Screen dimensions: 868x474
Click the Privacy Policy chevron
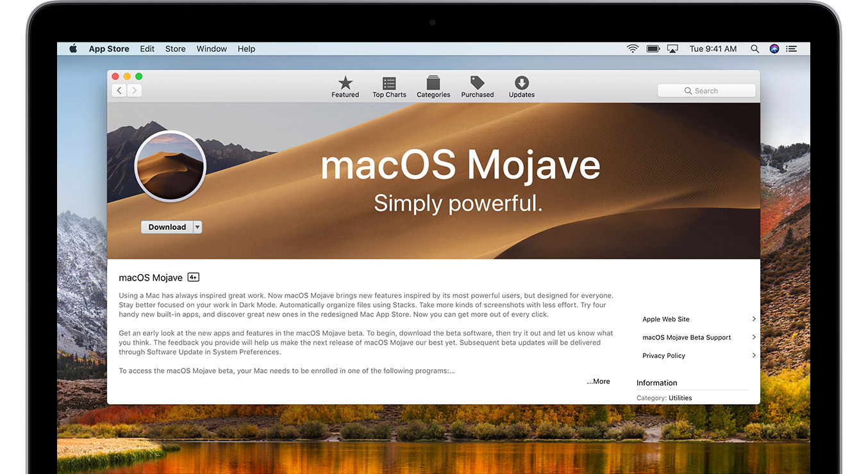(753, 355)
